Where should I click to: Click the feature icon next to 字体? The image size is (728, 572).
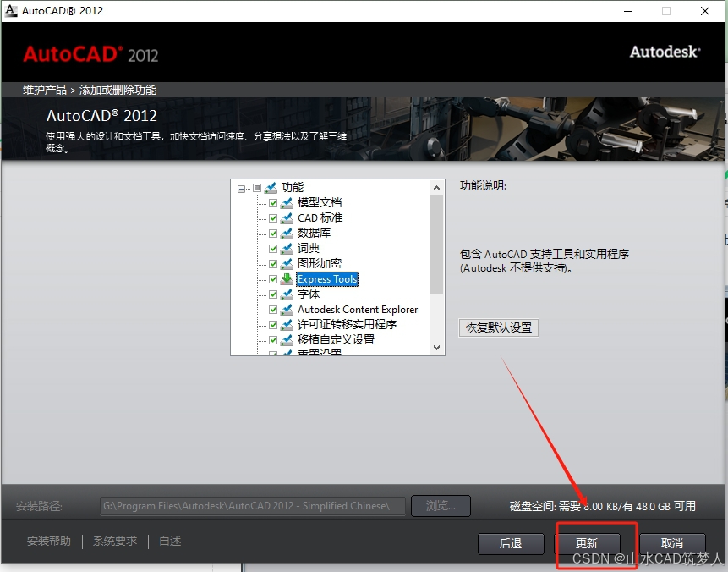(287, 294)
